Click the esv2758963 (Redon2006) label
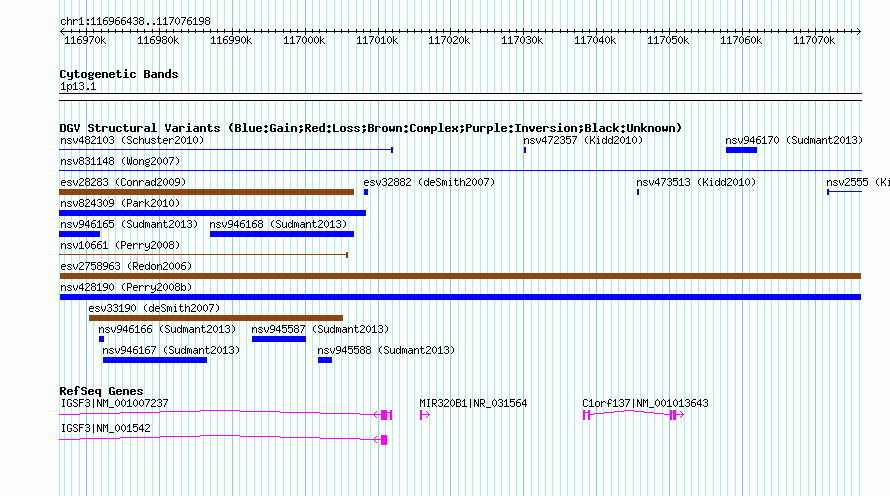This screenshot has height=496, width=890. (x=126, y=266)
